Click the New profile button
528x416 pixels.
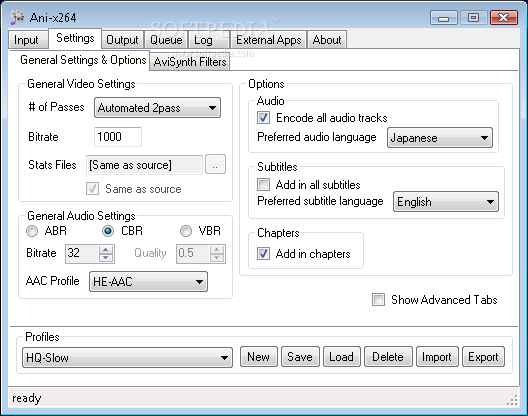(259, 357)
